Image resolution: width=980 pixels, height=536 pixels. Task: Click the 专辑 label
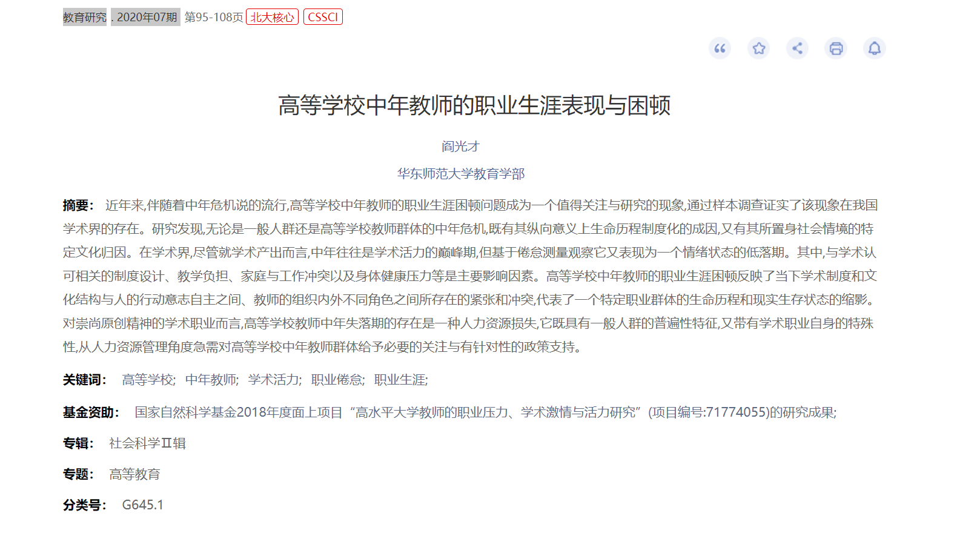(x=78, y=443)
